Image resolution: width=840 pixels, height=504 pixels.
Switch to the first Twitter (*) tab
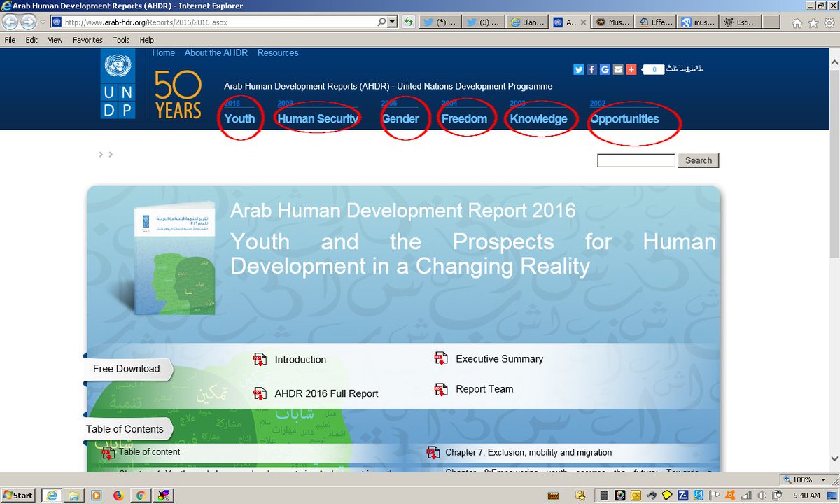(440, 22)
